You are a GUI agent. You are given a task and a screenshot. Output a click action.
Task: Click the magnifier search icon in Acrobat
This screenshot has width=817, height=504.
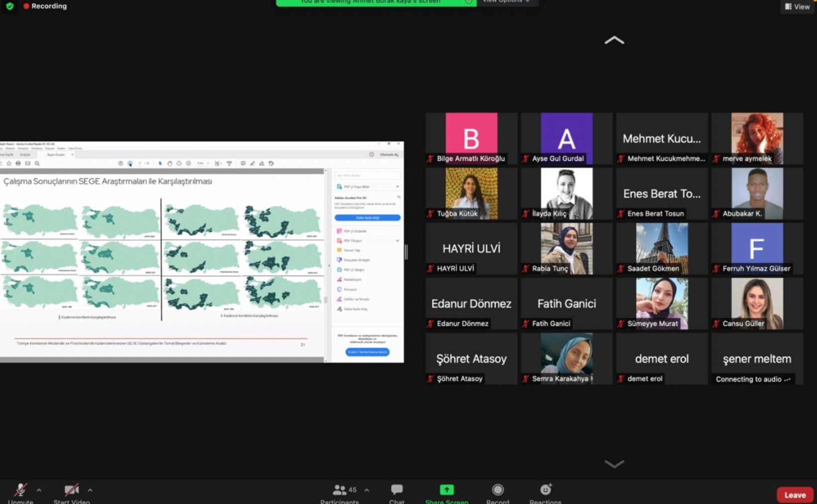[x=37, y=163]
